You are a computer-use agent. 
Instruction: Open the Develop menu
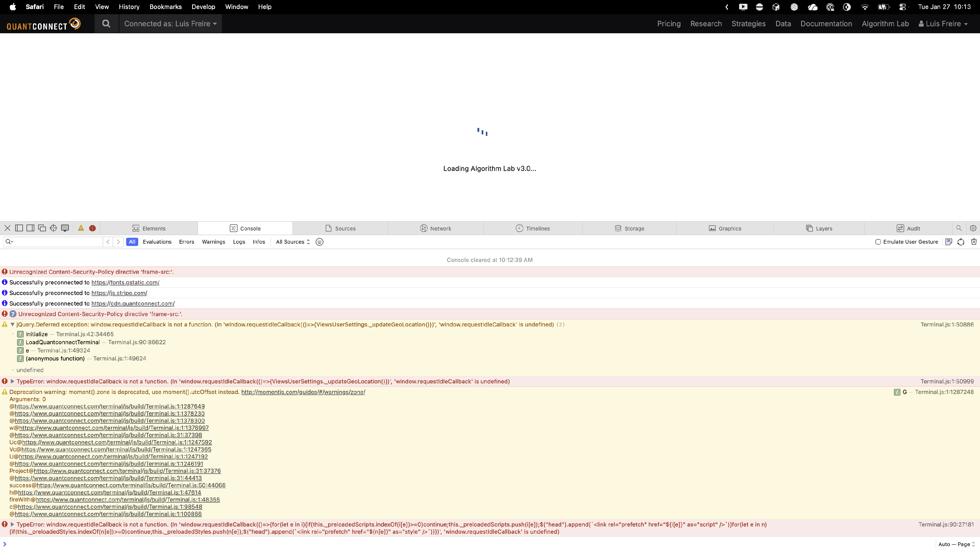click(203, 7)
